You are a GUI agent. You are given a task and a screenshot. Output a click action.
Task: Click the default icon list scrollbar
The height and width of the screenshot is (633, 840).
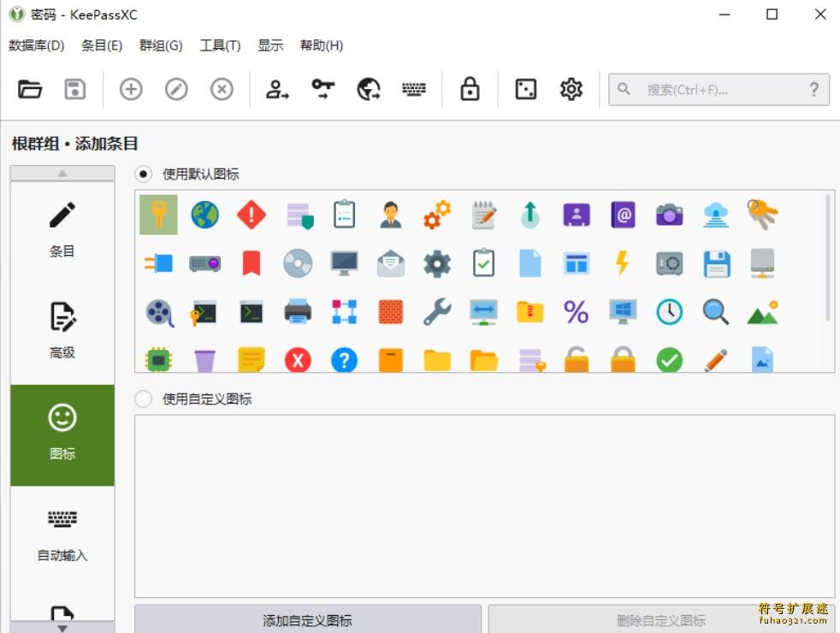828,257
